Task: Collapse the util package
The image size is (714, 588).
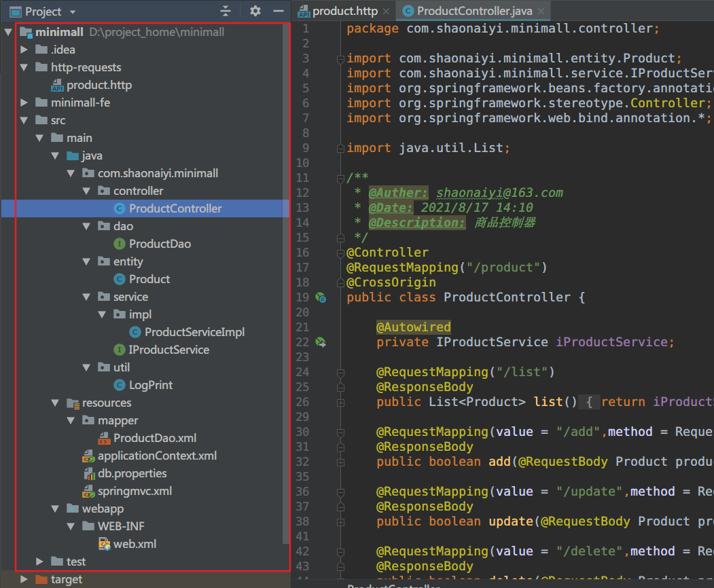Action: 86,368
